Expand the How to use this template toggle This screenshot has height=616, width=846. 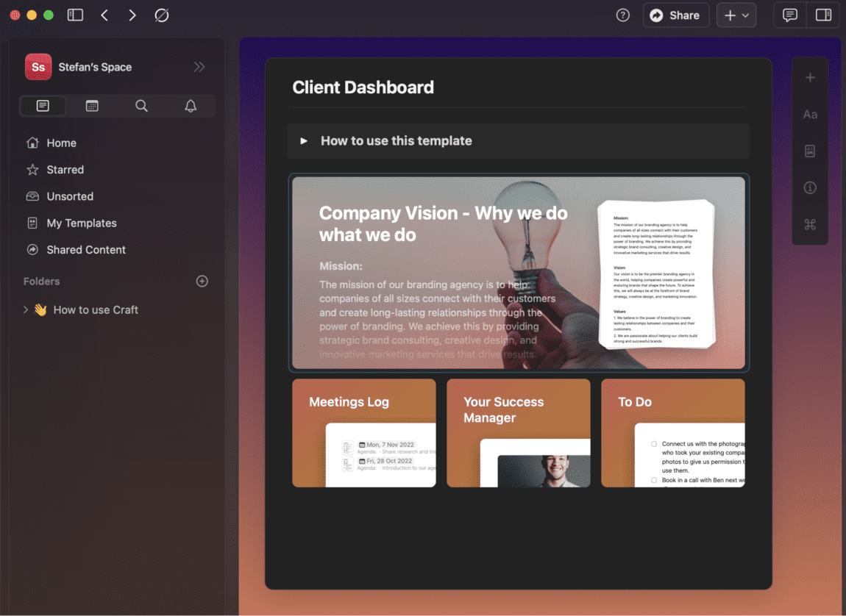(x=304, y=140)
